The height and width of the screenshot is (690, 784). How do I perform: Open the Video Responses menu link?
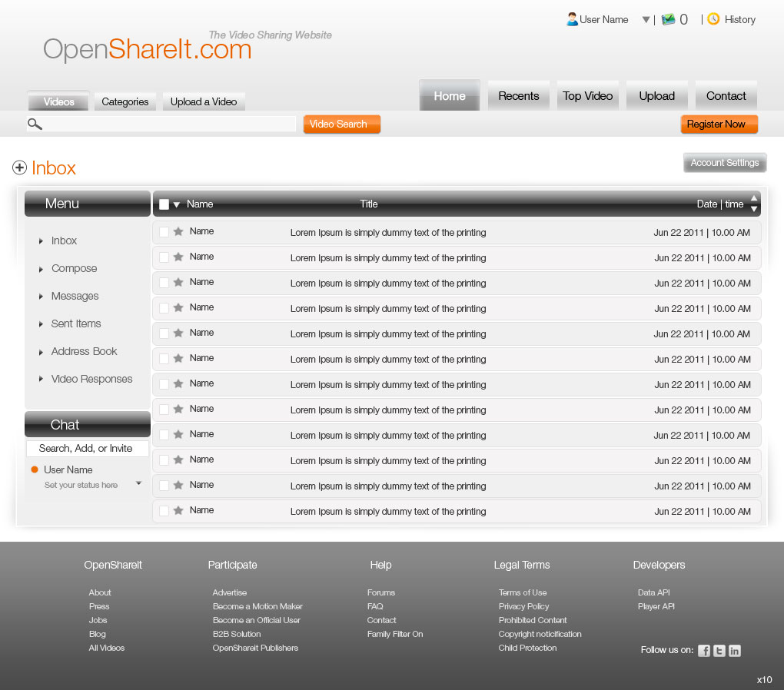click(91, 379)
